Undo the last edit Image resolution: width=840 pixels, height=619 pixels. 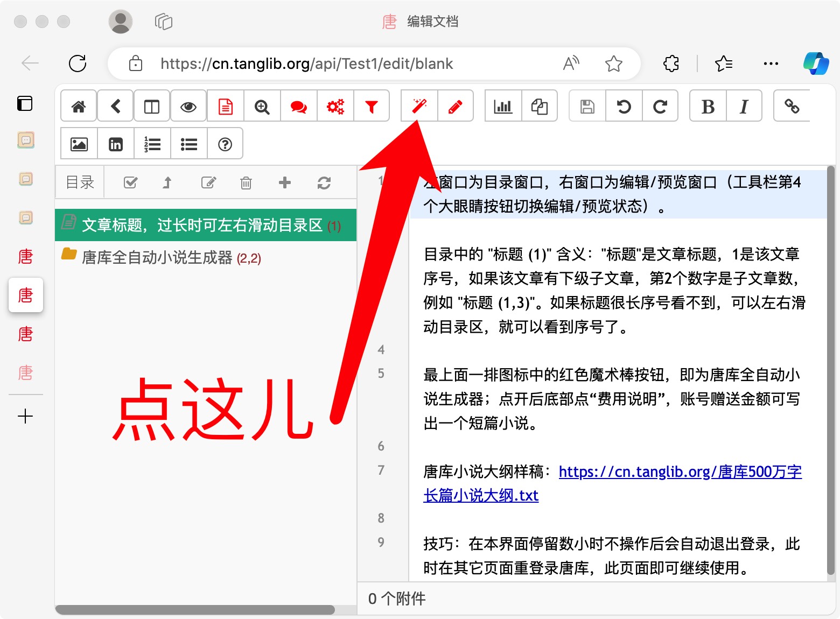624,106
